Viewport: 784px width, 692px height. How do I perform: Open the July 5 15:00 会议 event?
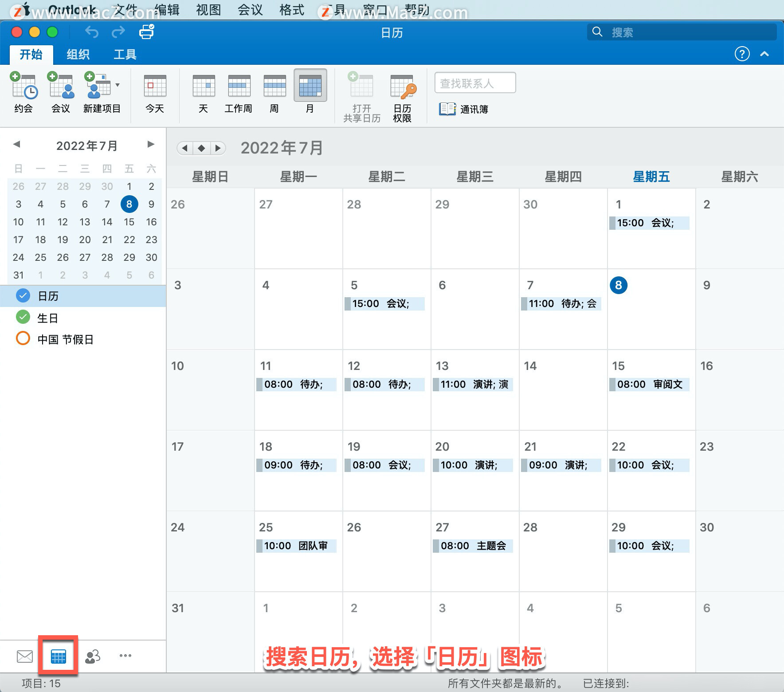point(384,303)
